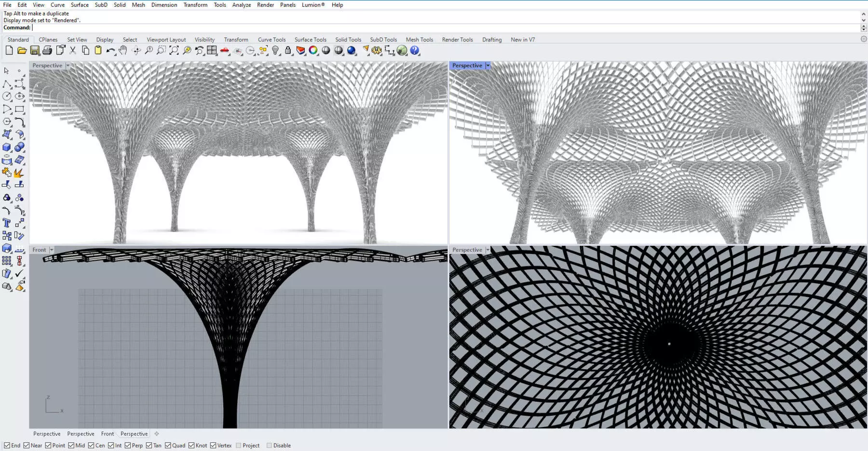Select the Polygon tool in sidebar
Viewport: 868px width, 451px height.
click(7, 122)
